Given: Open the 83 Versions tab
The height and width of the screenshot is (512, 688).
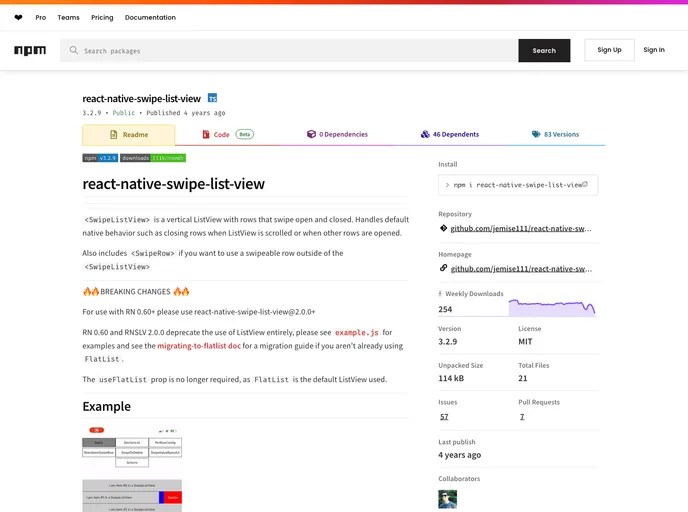Looking at the screenshot, I should (x=555, y=134).
